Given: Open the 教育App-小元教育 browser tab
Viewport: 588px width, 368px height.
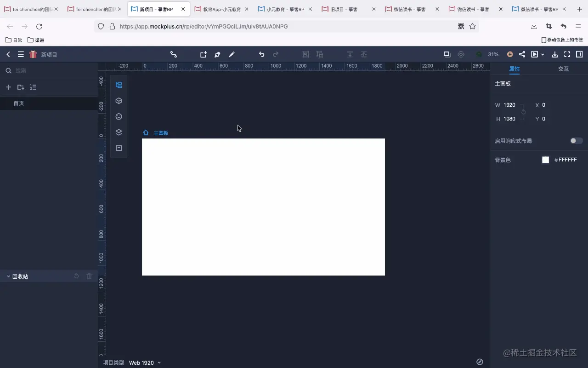Looking at the screenshot, I should click(222, 9).
